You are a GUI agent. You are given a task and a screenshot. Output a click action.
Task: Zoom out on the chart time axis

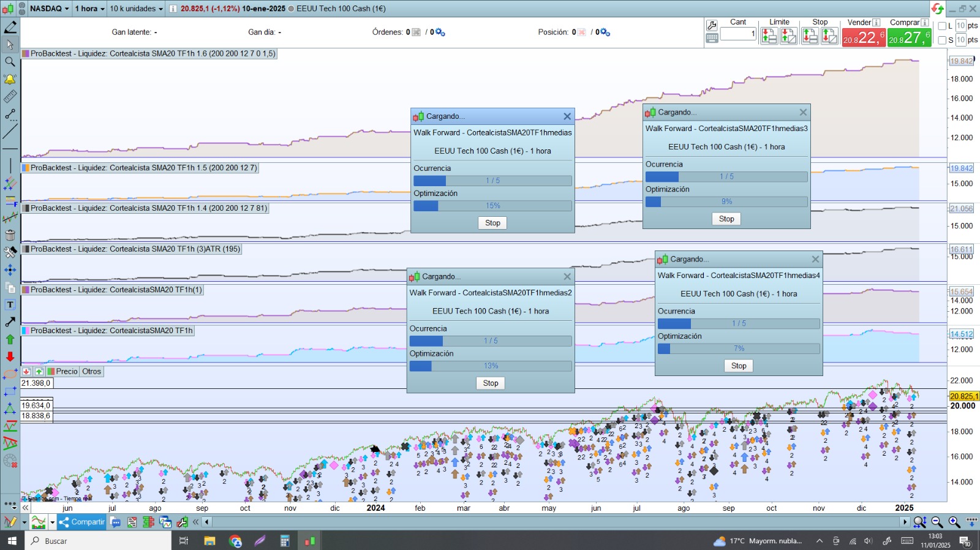(x=937, y=522)
